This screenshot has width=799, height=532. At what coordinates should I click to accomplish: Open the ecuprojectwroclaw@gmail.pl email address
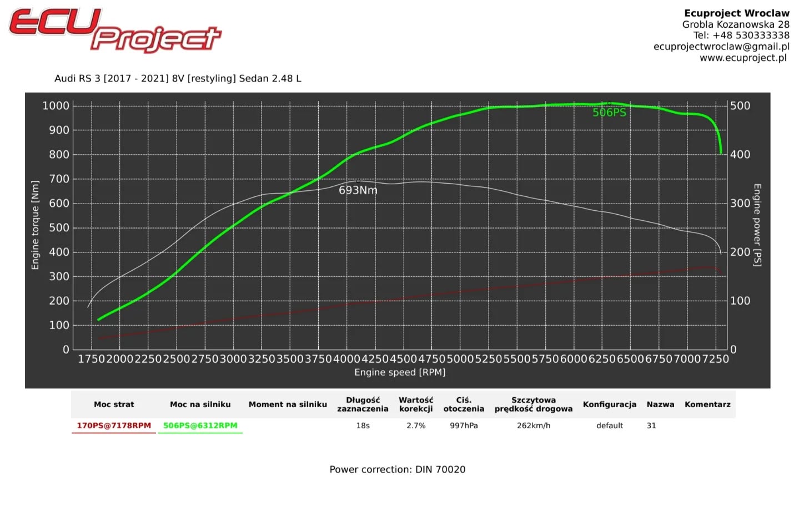[x=721, y=47]
